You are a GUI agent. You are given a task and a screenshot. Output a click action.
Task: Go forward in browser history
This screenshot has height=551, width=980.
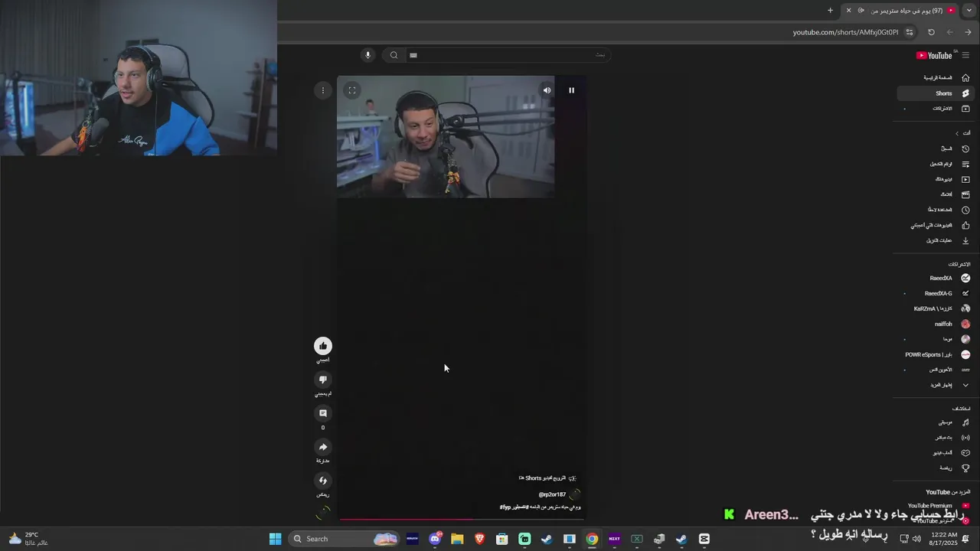click(x=949, y=32)
